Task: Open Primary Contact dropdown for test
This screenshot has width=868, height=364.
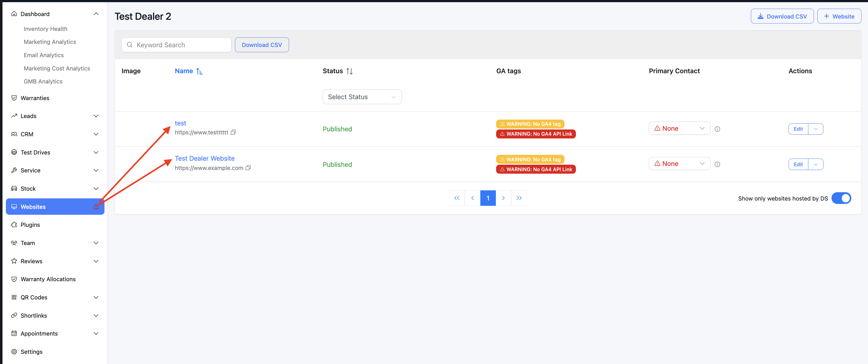Action: (679, 128)
